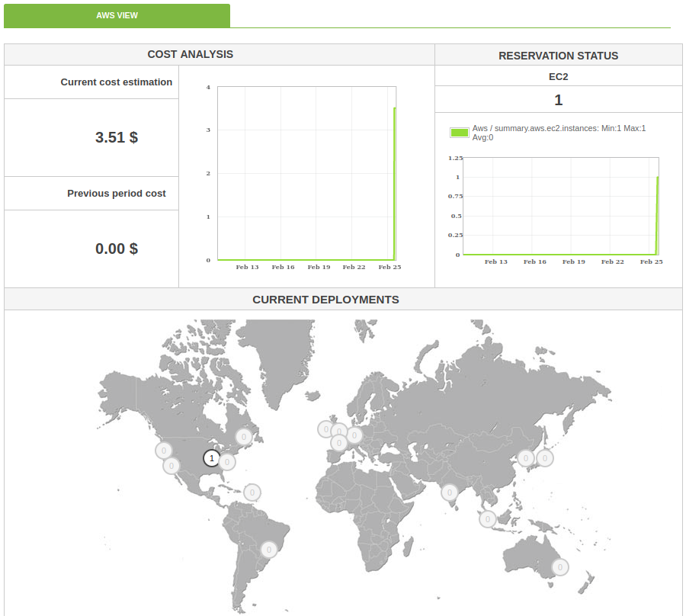Select the zero marker on the US East Coast

(x=227, y=462)
